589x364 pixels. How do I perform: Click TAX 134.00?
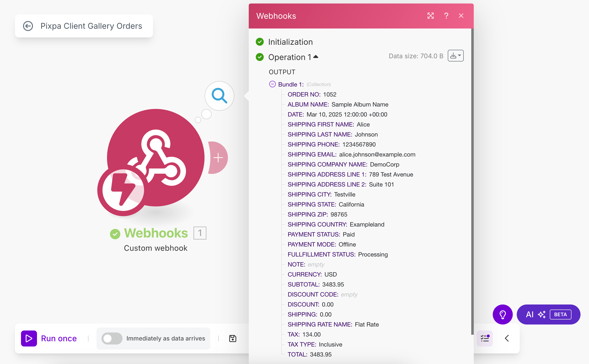pos(304,334)
